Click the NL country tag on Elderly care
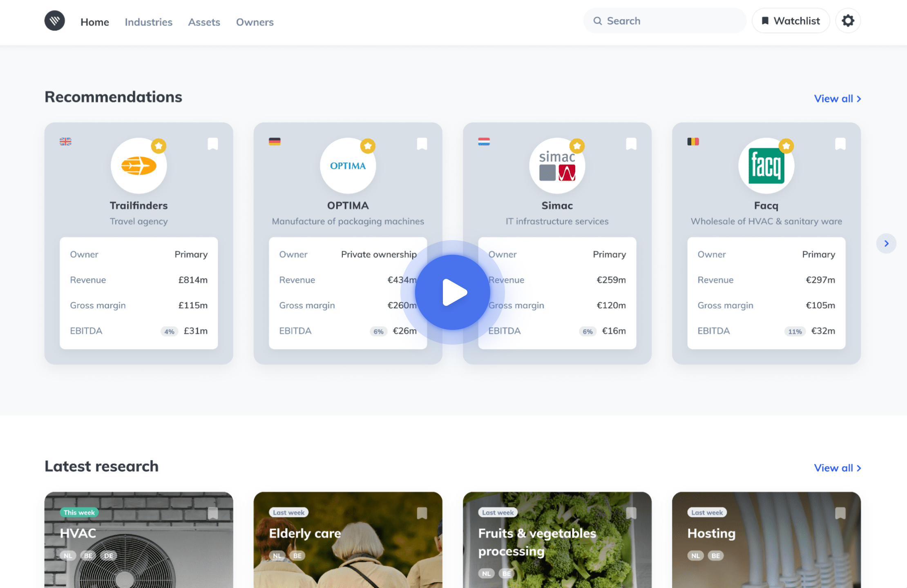This screenshot has width=907, height=588. point(277,556)
